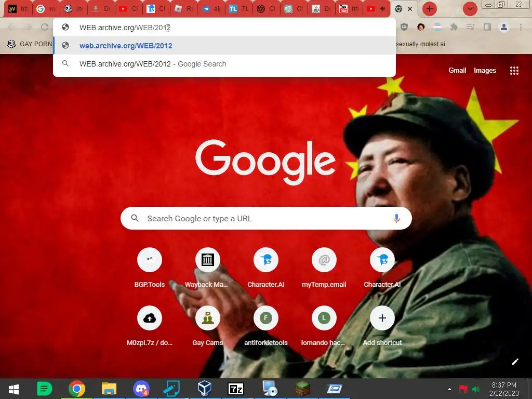Open the Chrome three-dot menu

[x=521, y=27]
